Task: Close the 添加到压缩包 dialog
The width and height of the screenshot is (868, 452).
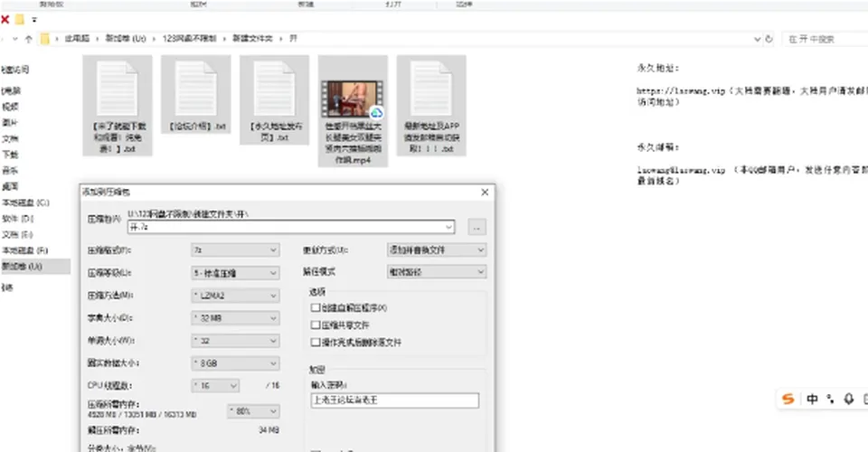Action: pyautogui.click(x=485, y=192)
